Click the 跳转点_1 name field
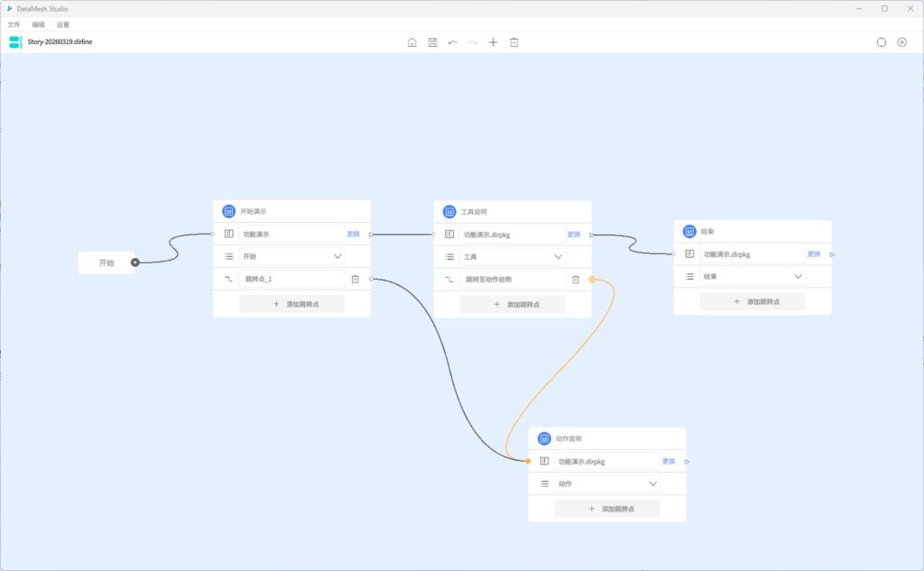The width and height of the screenshot is (924, 571). pos(291,280)
